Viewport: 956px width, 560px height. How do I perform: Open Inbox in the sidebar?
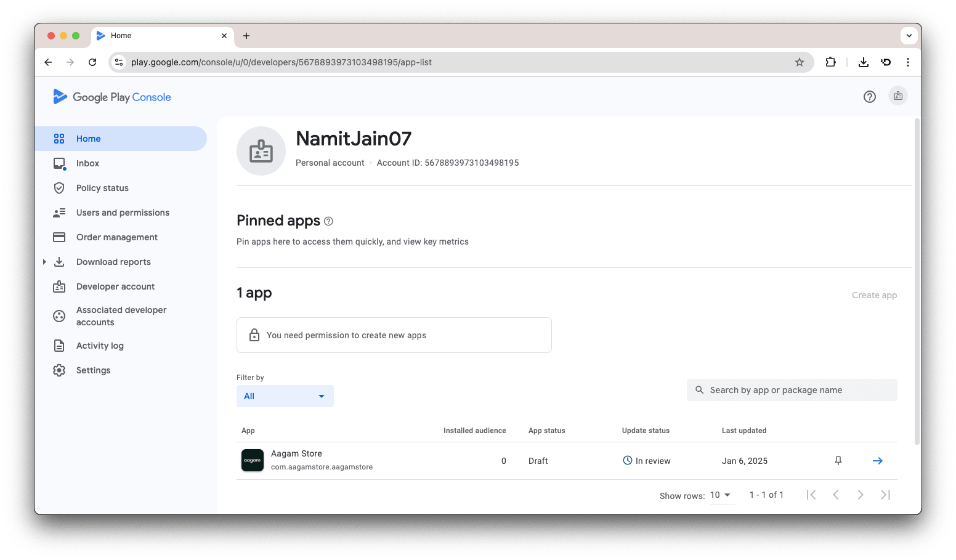(87, 163)
